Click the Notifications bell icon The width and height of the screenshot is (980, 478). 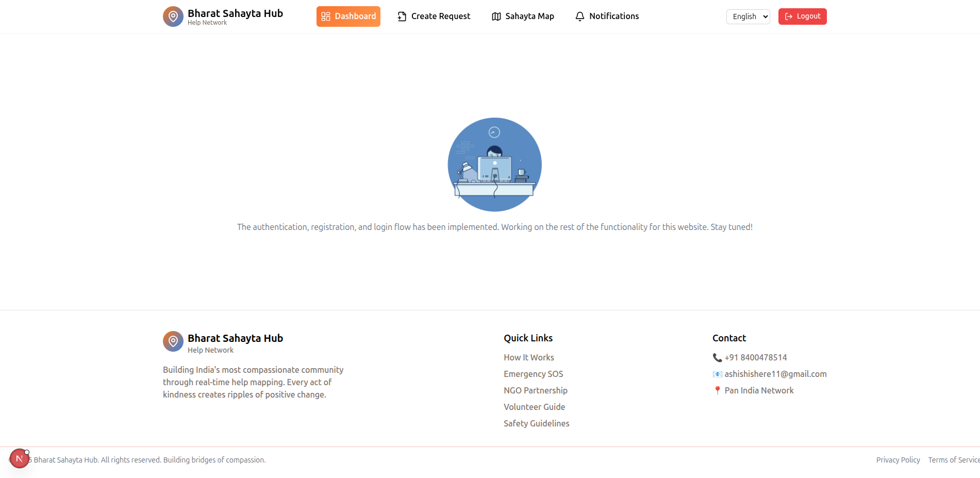tap(580, 17)
